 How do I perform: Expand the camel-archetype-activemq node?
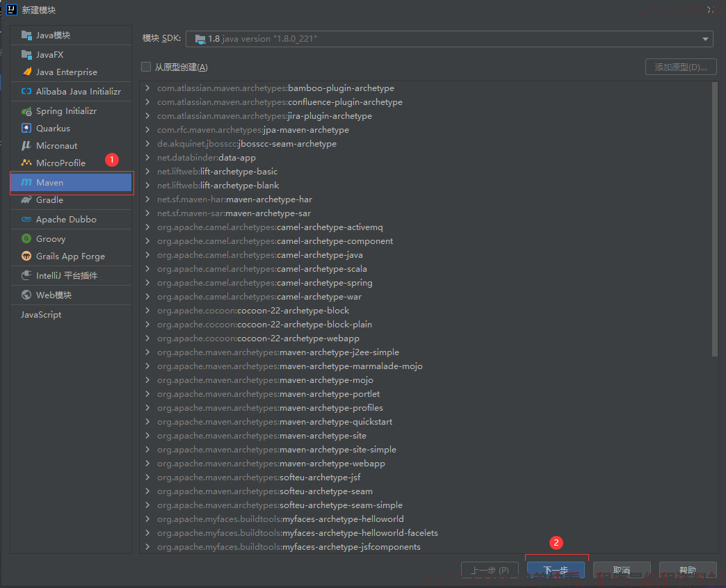point(147,227)
